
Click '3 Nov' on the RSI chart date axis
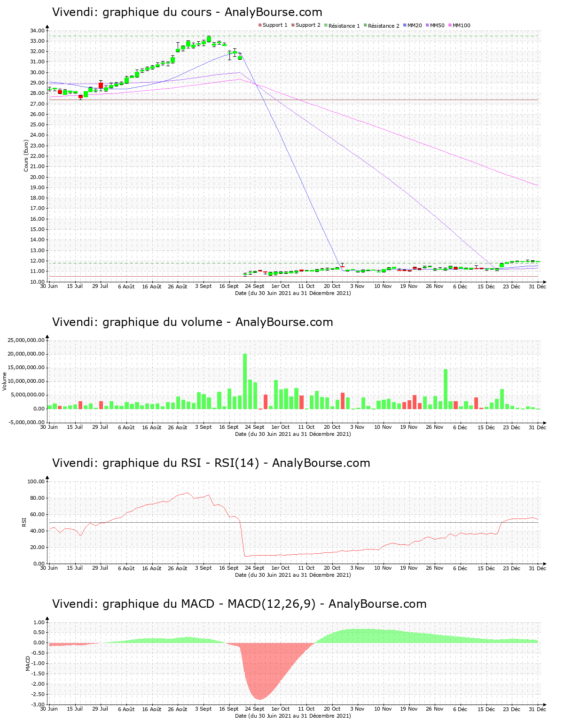pos(357,568)
